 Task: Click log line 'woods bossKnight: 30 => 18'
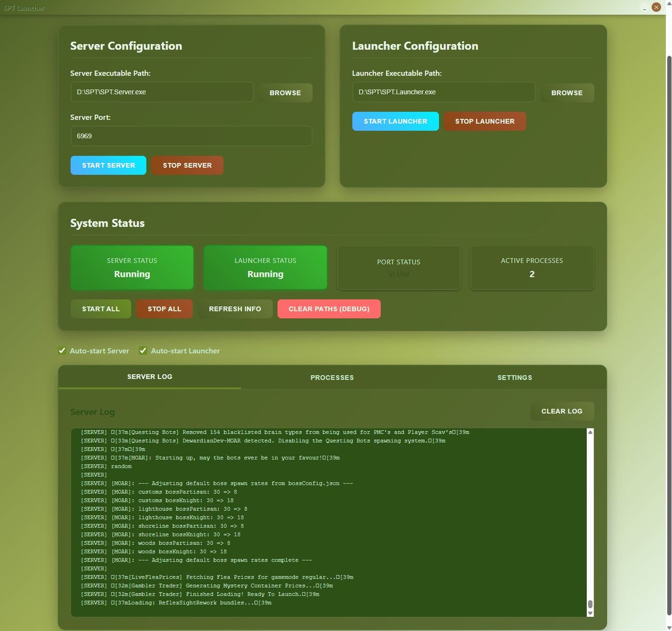[x=154, y=552]
